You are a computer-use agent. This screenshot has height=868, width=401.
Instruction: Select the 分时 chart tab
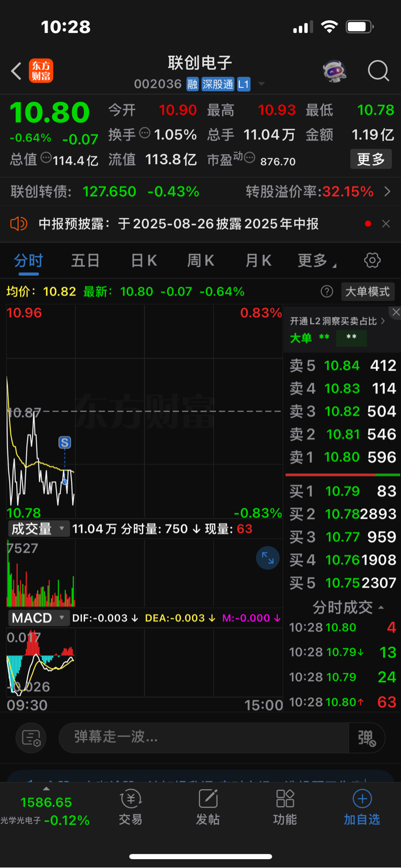coord(28,260)
